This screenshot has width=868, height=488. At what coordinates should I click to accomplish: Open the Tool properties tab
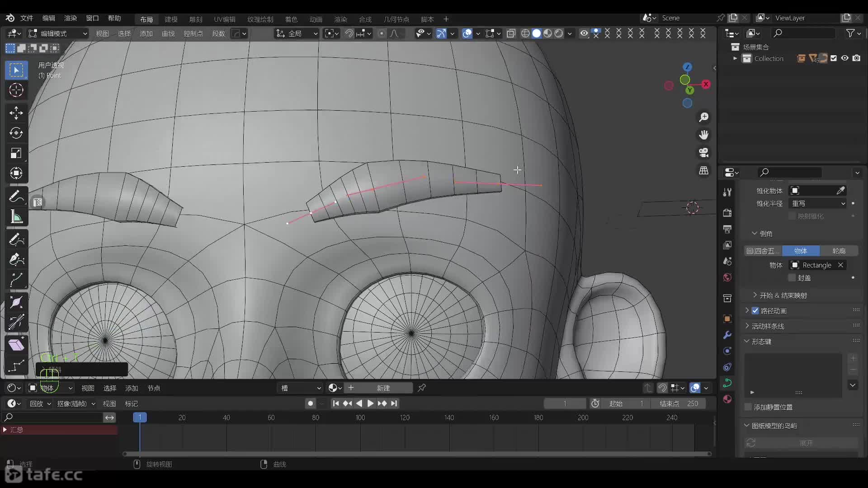click(x=727, y=192)
